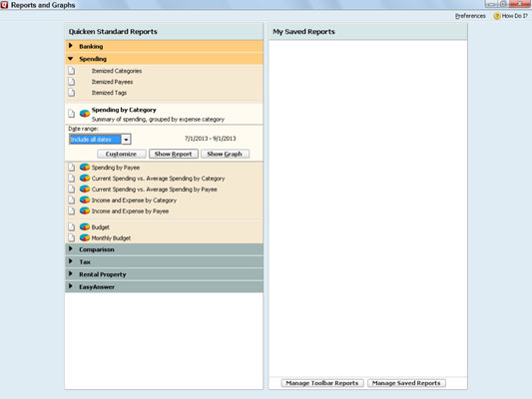532x399 pixels.
Task: Click document icon beside Itemized Payees
Action: point(71,82)
